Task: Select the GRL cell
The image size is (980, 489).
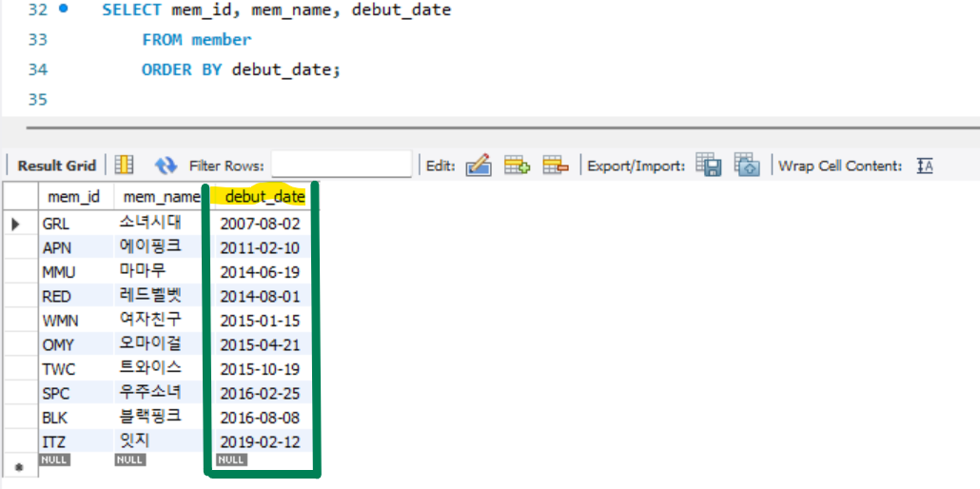Action: (x=76, y=224)
